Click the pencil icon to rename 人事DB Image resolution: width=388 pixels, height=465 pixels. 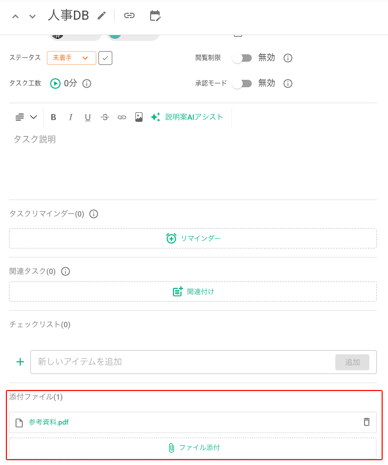102,16
